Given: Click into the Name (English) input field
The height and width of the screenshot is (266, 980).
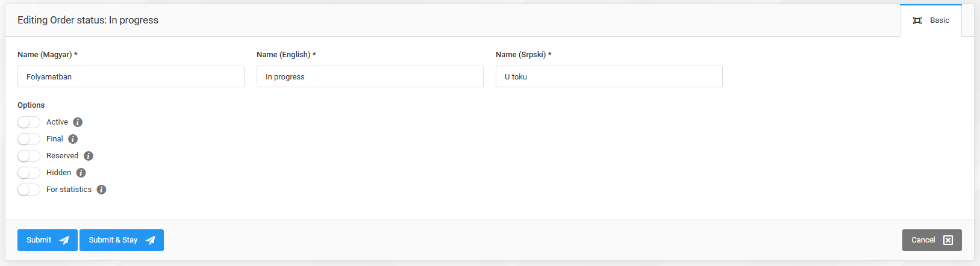Looking at the screenshot, I should (x=370, y=76).
